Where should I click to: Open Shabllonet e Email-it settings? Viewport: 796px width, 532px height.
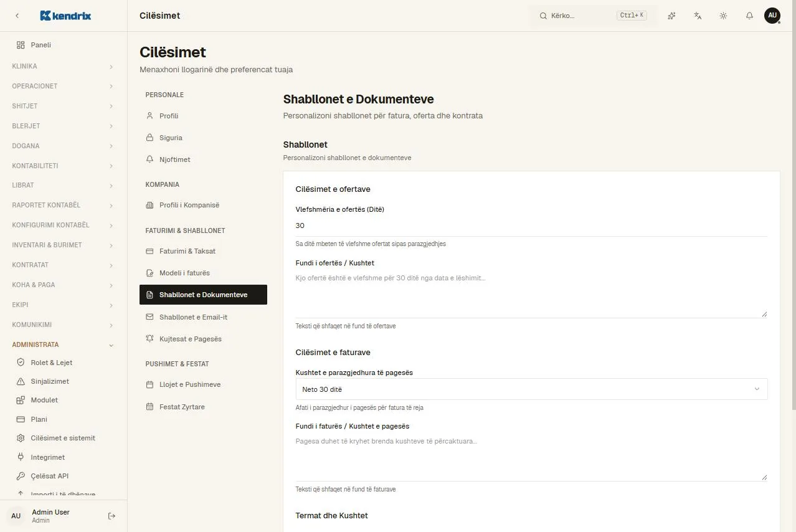pyautogui.click(x=203, y=317)
